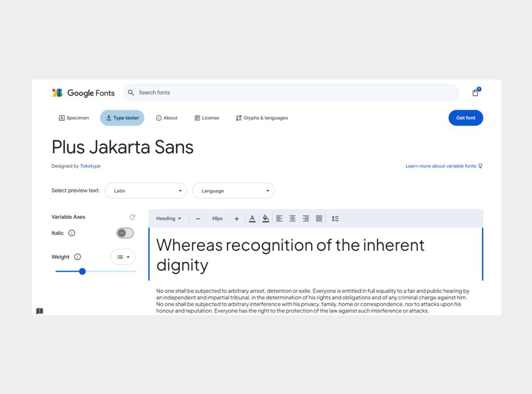Open the background fill color tool
The height and width of the screenshot is (394, 532).
(x=265, y=219)
